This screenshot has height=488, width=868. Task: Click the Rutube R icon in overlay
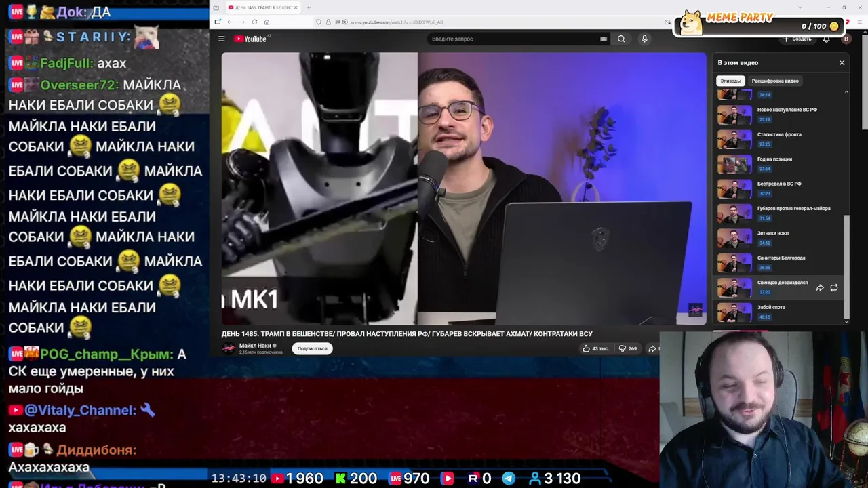(x=473, y=479)
